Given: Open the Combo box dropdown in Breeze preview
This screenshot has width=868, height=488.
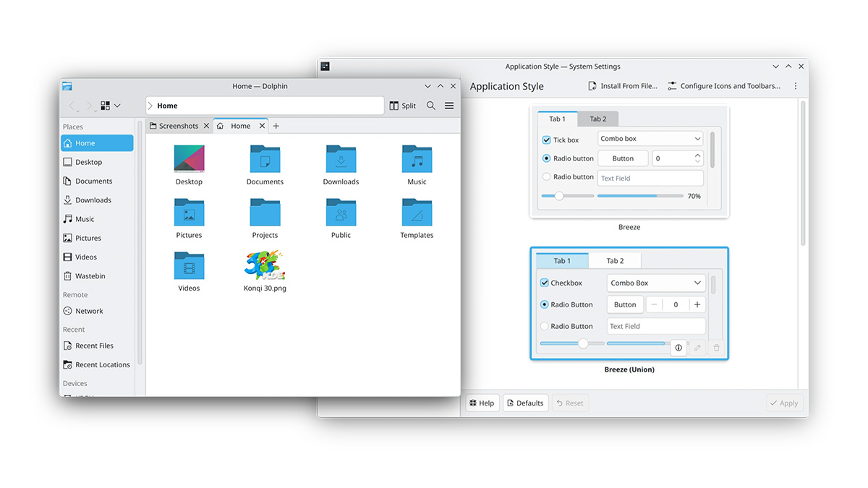Looking at the screenshot, I should point(650,139).
